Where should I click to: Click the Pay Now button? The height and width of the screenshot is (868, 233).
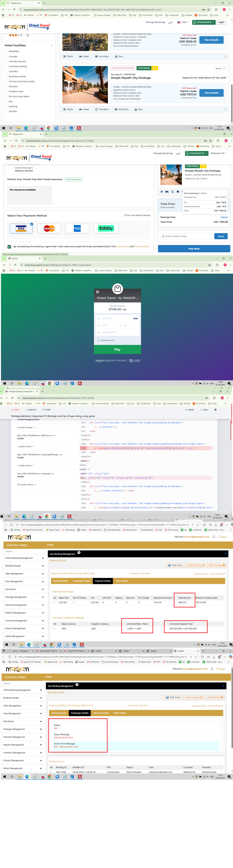tap(194, 249)
